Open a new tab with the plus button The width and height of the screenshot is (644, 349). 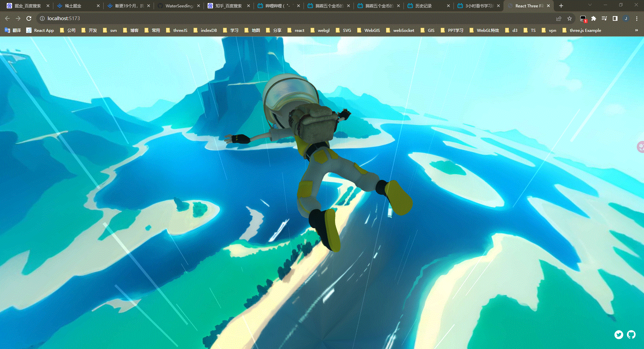[561, 6]
